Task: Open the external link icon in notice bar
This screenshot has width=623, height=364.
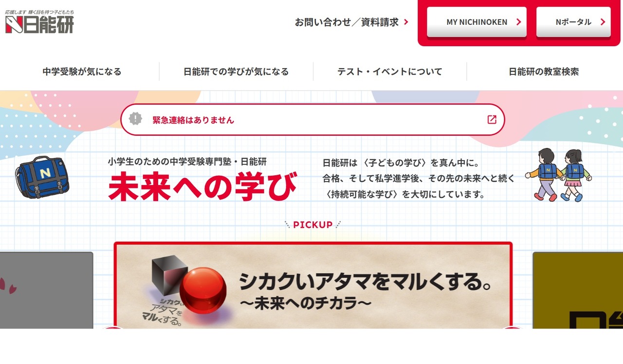Action: pos(493,119)
